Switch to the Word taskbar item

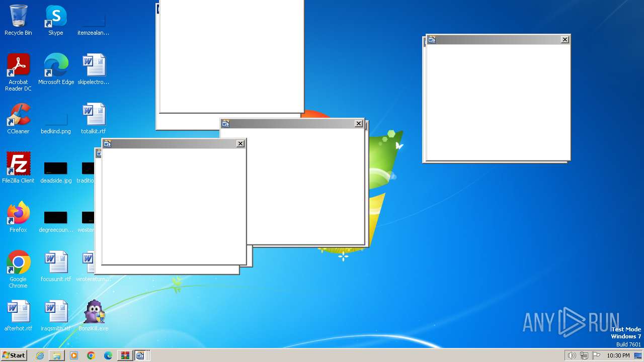(141, 355)
